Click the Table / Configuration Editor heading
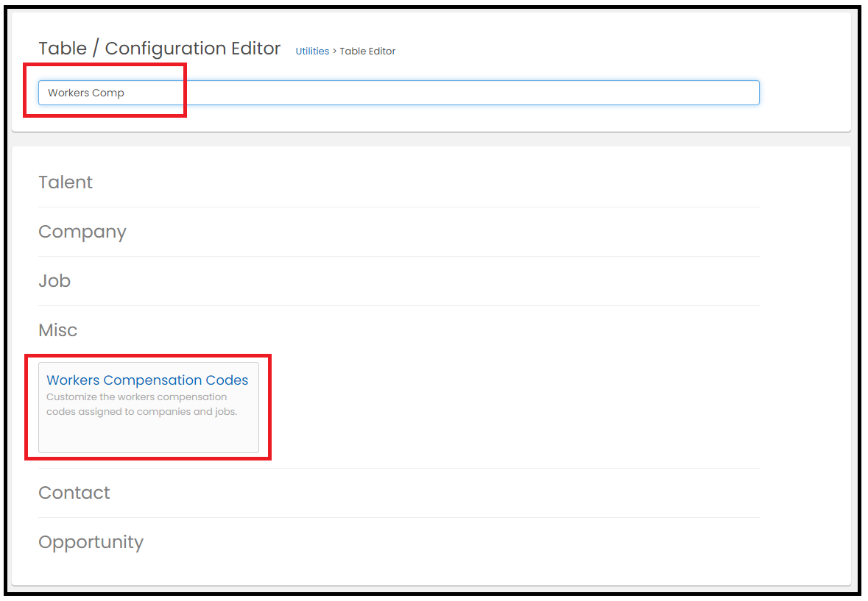This screenshot has height=601, width=868. pyautogui.click(x=159, y=49)
